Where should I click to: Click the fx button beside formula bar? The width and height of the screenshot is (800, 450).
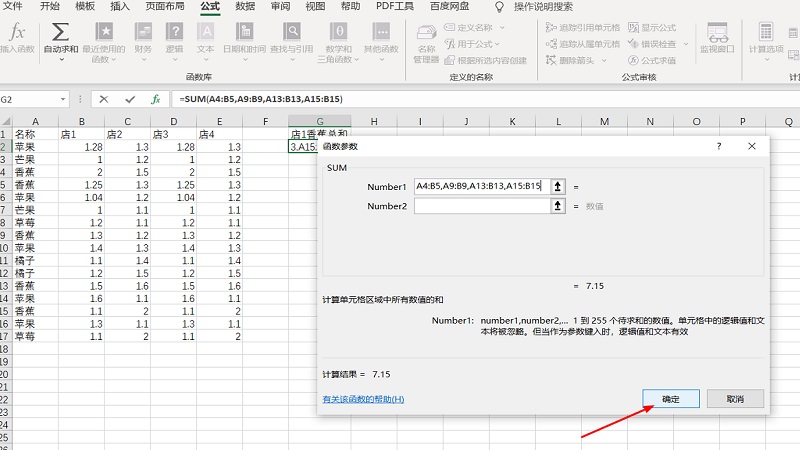155,99
